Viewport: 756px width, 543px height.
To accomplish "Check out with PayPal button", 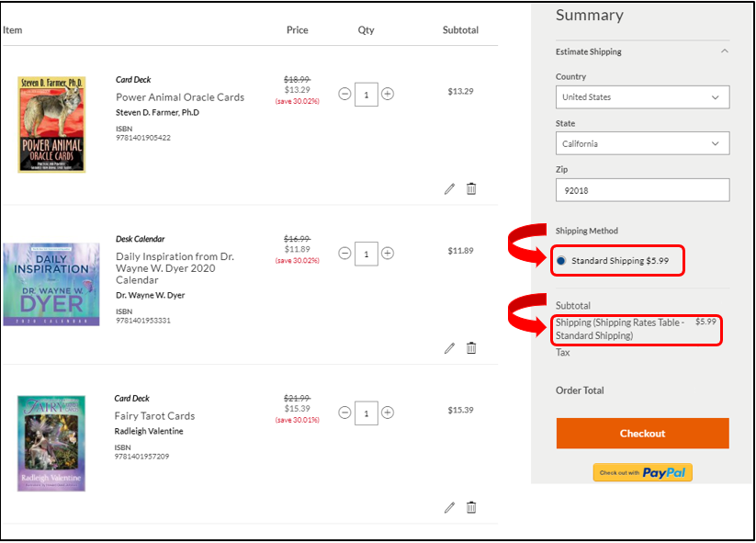I will tap(643, 472).
